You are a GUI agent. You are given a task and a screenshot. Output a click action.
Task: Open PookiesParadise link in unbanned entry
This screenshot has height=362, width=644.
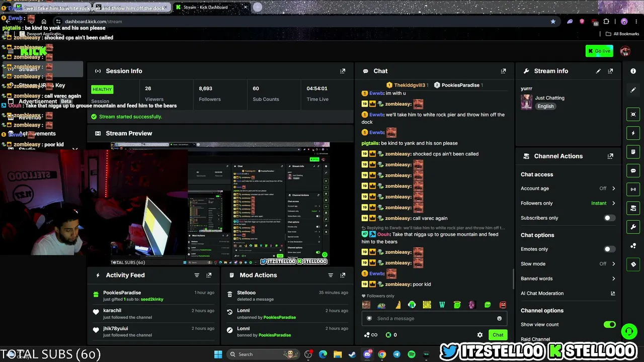coord(279,317)
